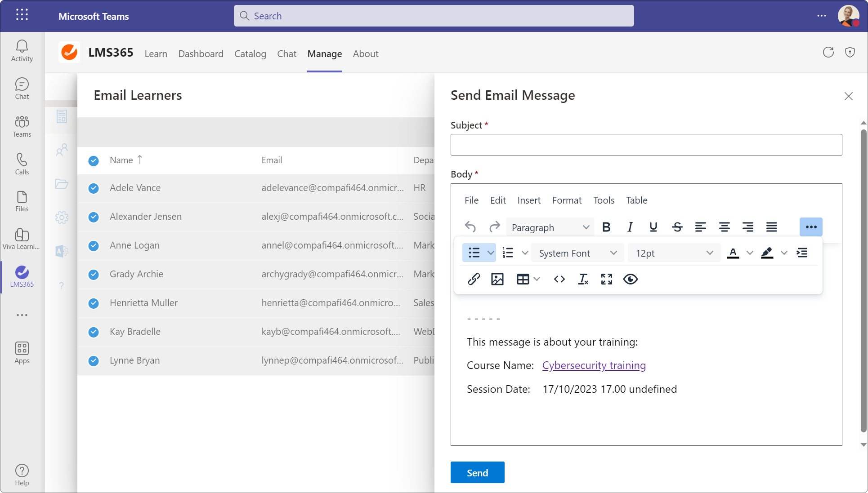The height and width of the screenshot is (493, 868).
Task: Uncheck Alexander Jensen
Action: 94,217
